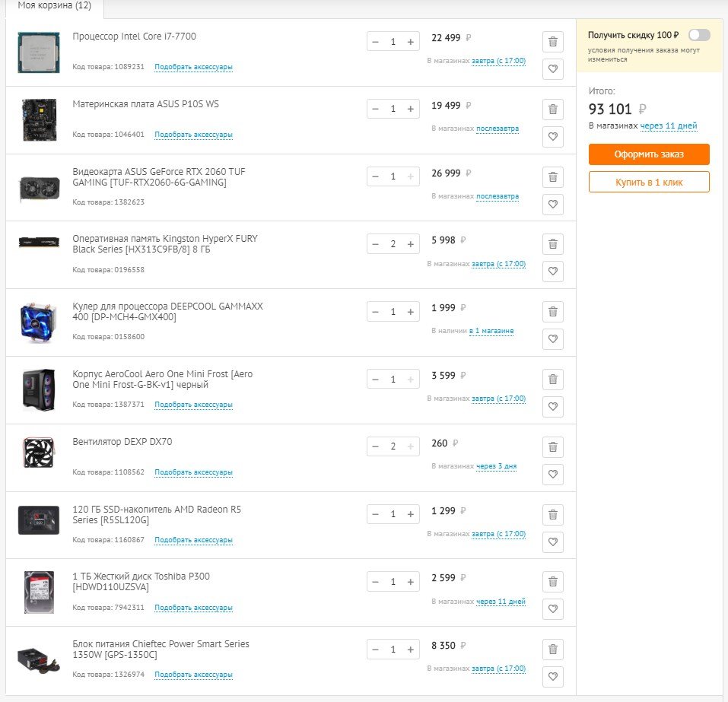Increase quantity of Intel Core i7-7700
The image size is (728, 702).
[x=411, y=42]
